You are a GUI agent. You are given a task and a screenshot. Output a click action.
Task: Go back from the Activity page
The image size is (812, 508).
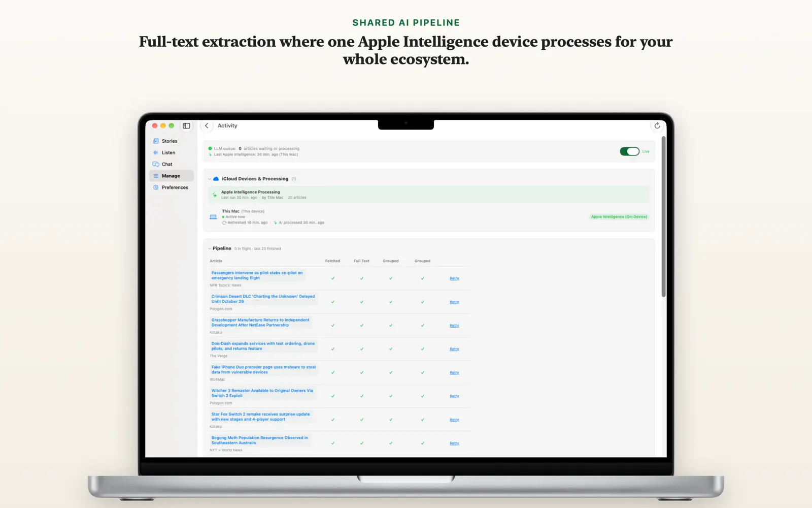pyautogui.click(x=207, y=125)
